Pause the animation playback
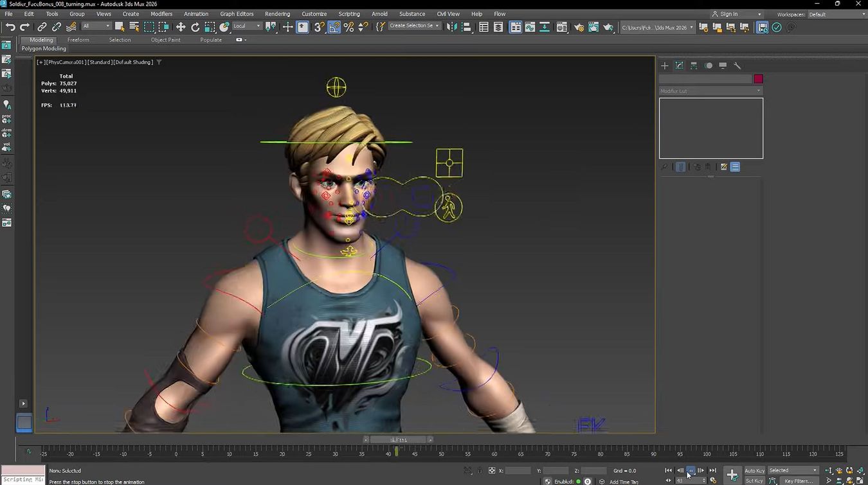The height and width of the screenshot is (485, 868). [691, 471]
